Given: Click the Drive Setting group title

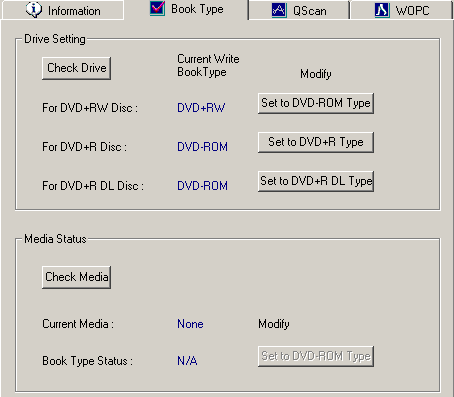Looking at the screenshot, I should click(x=55, y=39).
